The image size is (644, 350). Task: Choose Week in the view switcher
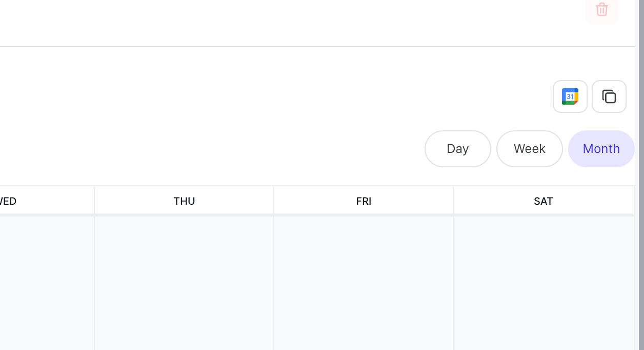[530, 149]
